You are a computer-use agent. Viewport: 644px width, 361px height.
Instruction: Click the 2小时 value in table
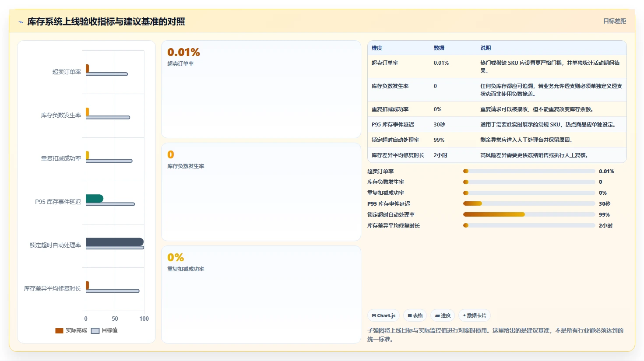click(x=440, y=155)
